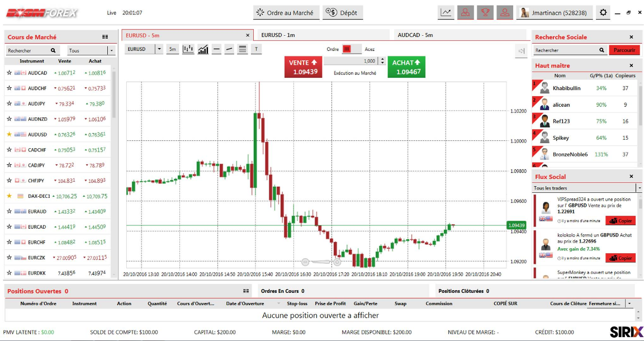
Task: Select the trend line drawing tool
Action: tap(230, 49)
